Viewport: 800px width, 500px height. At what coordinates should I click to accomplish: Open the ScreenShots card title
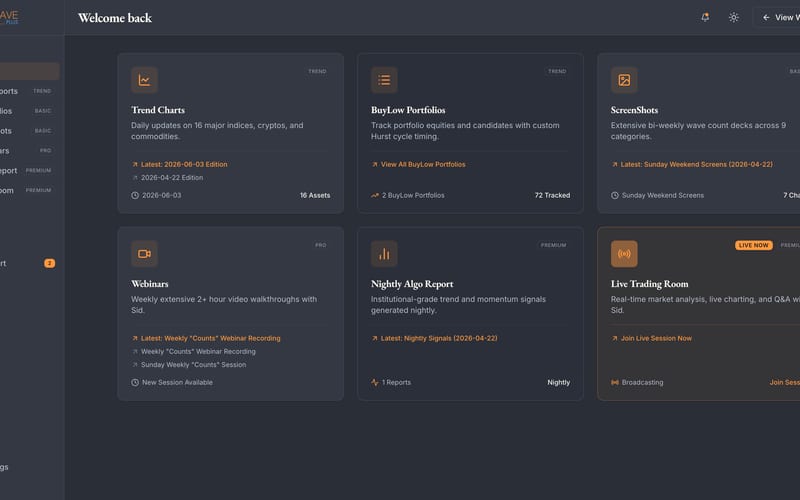(634, 110)
